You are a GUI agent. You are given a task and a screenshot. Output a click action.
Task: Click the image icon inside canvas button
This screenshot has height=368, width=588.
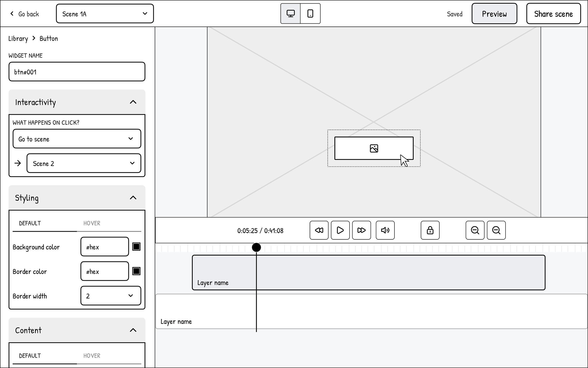(x=374, y=148)
